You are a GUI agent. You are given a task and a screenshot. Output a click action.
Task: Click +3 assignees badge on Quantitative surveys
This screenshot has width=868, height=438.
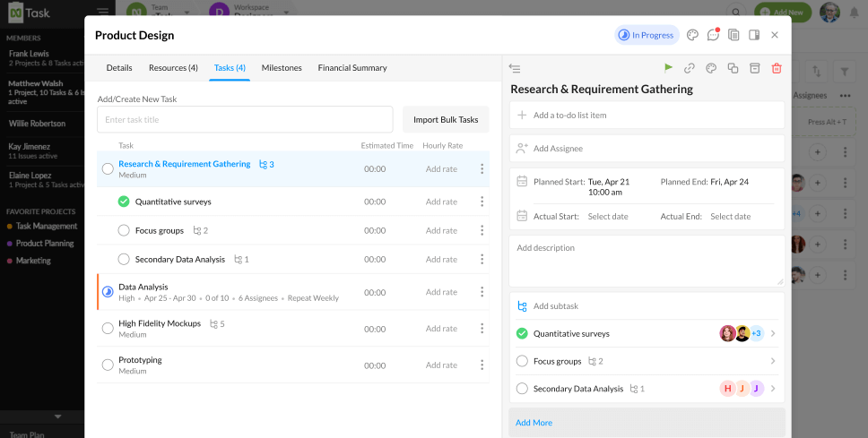(x=756, y=333)
